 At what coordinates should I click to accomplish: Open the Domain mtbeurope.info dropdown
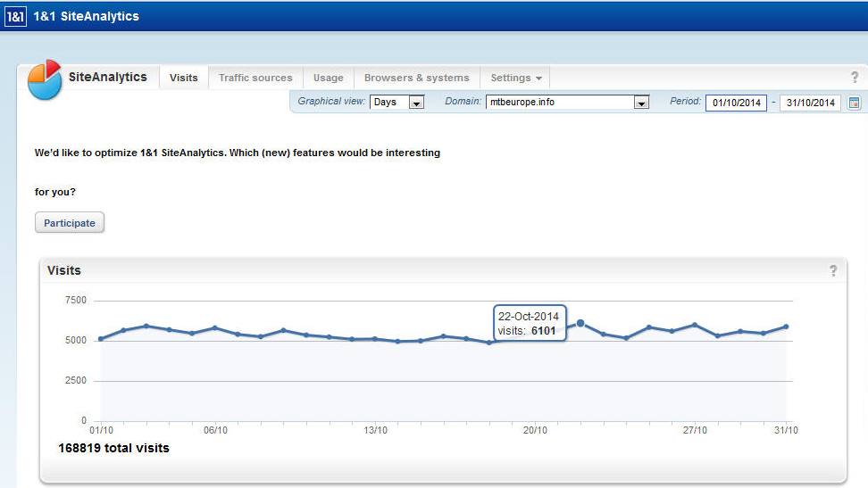click(640, 103)
